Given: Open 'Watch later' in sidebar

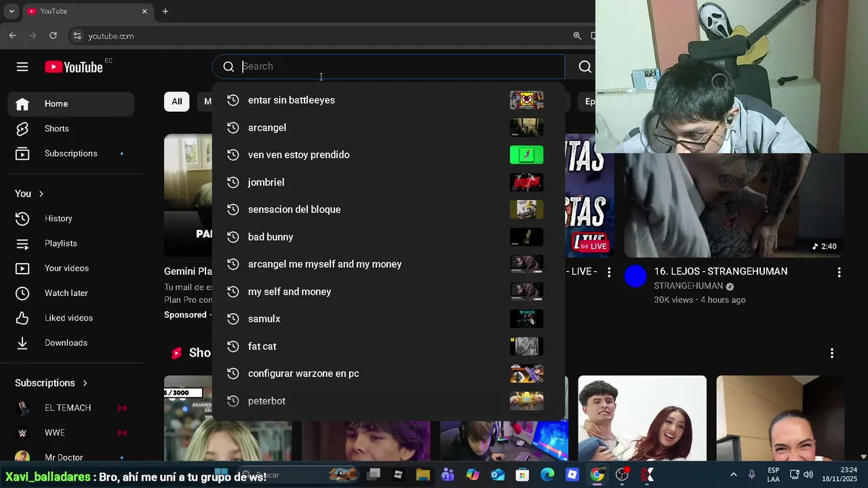Looking at the screenshot, I should point(71,293).
